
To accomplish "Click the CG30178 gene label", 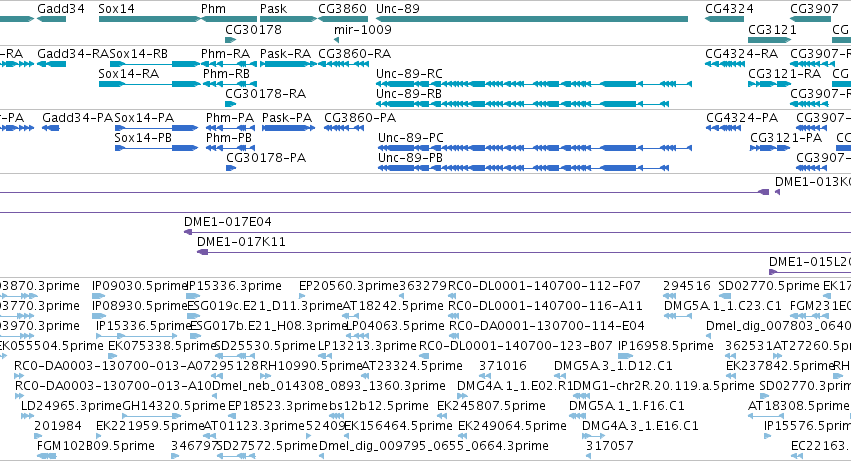I will coord(253,29).
